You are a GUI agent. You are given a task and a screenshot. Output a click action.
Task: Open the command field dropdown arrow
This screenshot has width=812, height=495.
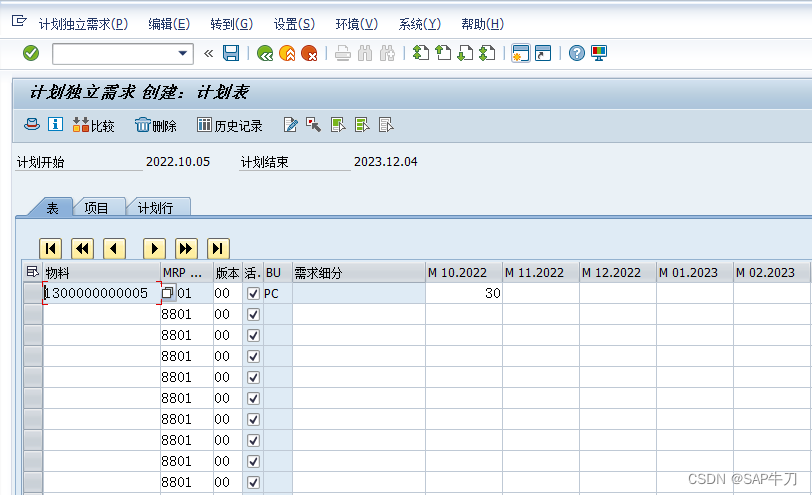tap(182, 53)
